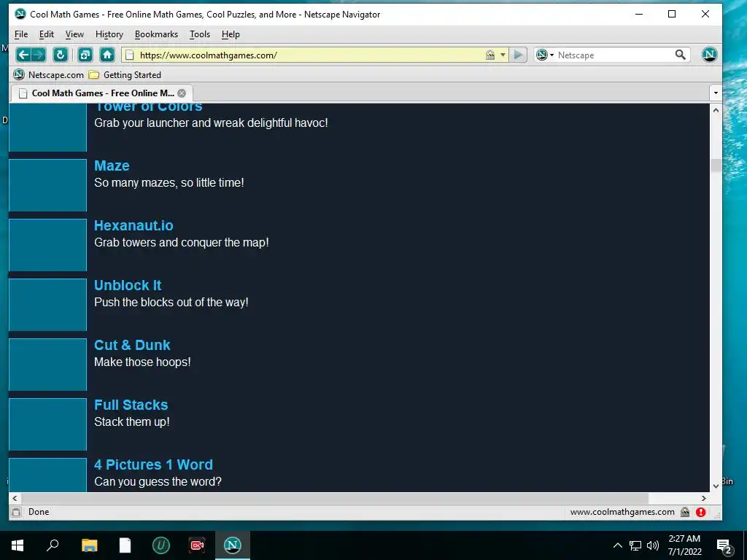Screen dimensions: 747x560
Task: Click the Full Stacks game thumbnail
Action: (47, 424)
